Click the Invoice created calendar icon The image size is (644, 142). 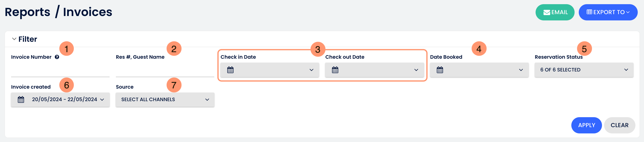pos(21,100)
